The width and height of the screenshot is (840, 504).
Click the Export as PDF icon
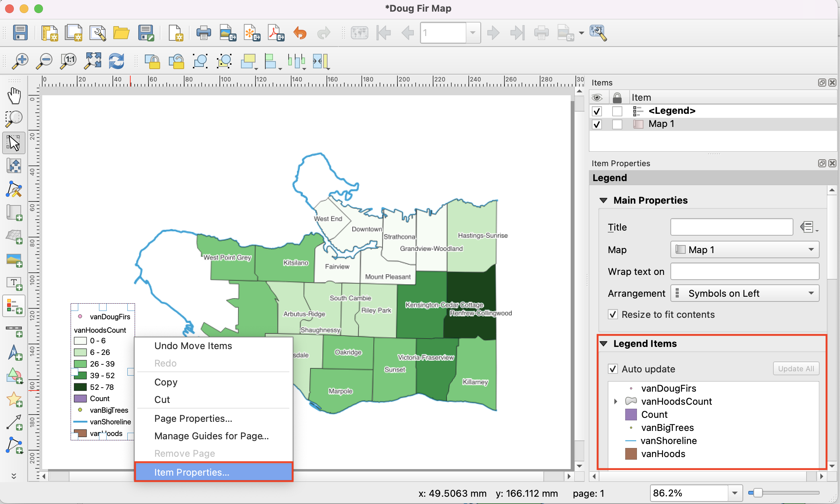tap(276, 33)
